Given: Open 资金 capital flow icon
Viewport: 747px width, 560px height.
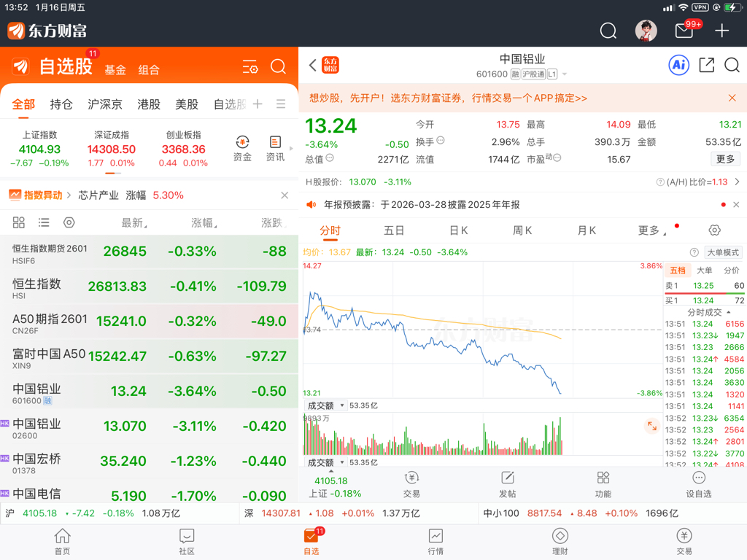Looking at the screenshot, I should tap(242, 149).
